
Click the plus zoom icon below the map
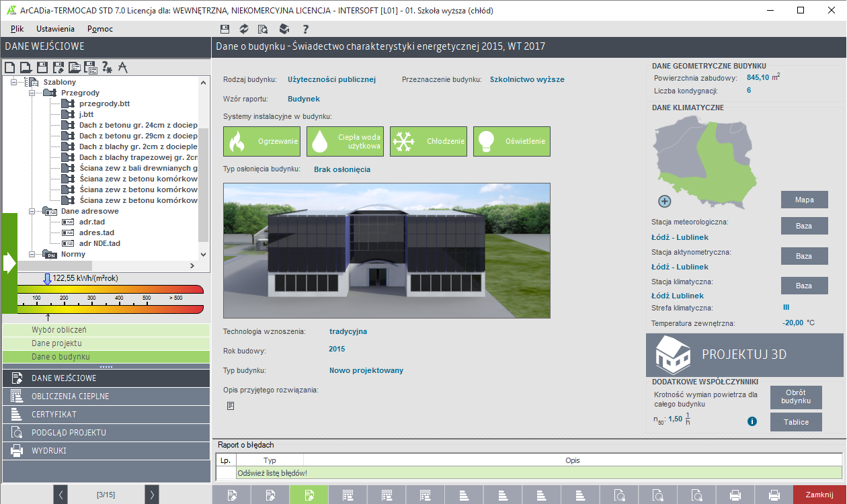(x=664, y=201)
